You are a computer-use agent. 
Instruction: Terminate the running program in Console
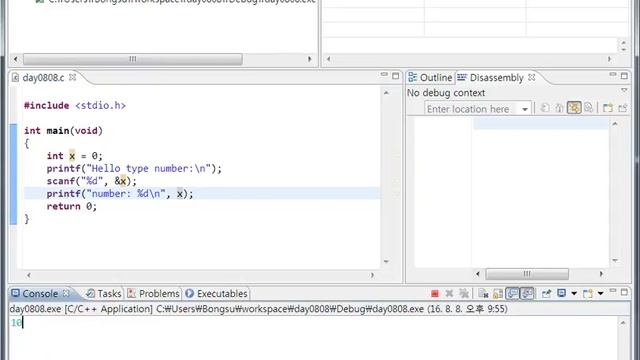(435, 293)
